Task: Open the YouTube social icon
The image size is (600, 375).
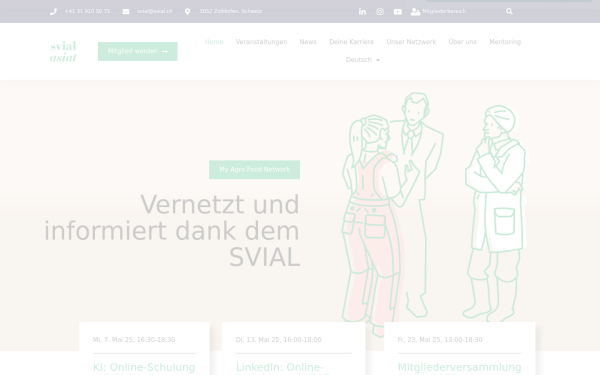Action: (x=398, y=12)
